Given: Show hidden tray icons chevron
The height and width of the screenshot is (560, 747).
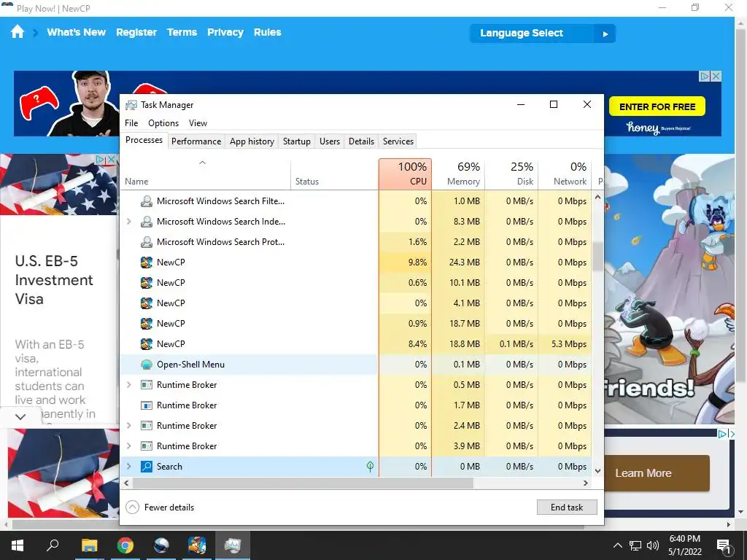Looking at the screenshot, I should pyautogui.click(x=617, y=545).
